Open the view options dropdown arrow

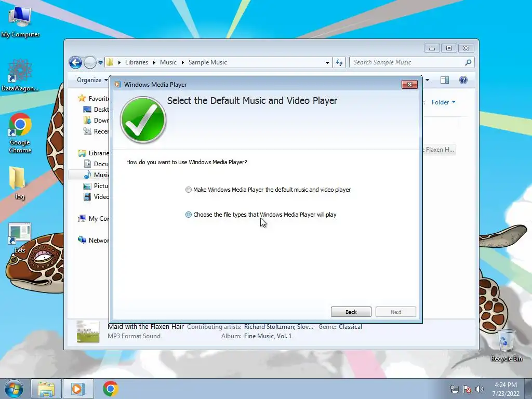click(427, 80)
